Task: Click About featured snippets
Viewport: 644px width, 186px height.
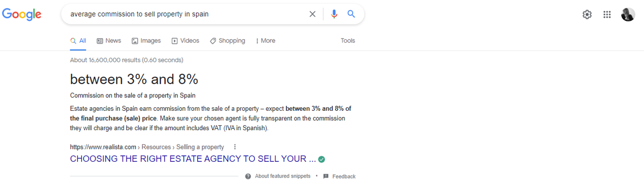Action: tap(278, 176)
